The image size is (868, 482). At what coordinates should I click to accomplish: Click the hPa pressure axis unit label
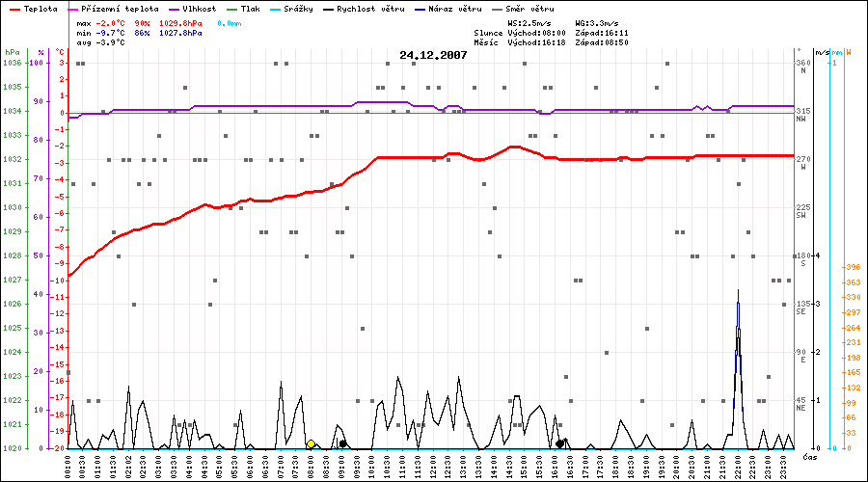tap(13, 52)
